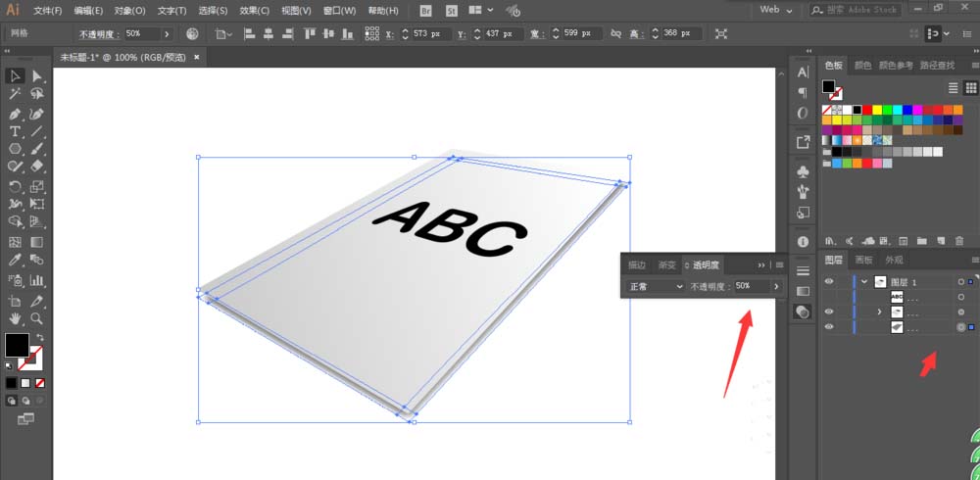Expand the group sublayer chevron

tap(879, 312)
